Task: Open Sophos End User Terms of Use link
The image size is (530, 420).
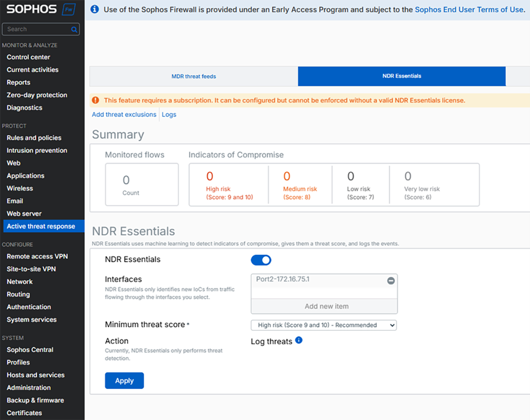Action: click(x=469, y=9)
